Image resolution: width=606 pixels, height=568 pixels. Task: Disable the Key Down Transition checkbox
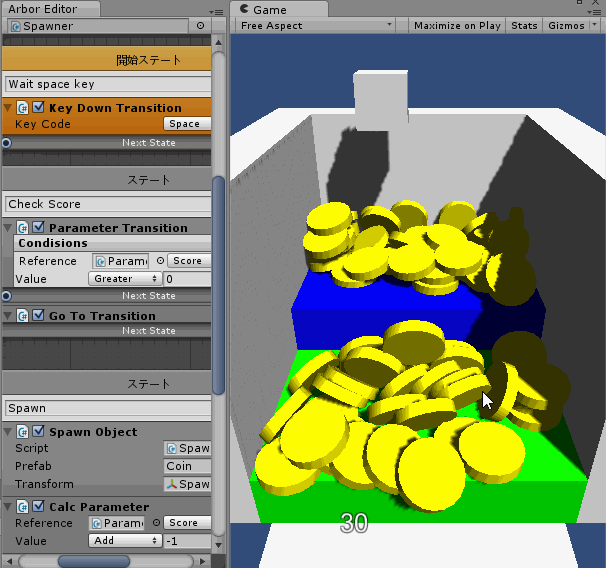click(x=38, y=107)
